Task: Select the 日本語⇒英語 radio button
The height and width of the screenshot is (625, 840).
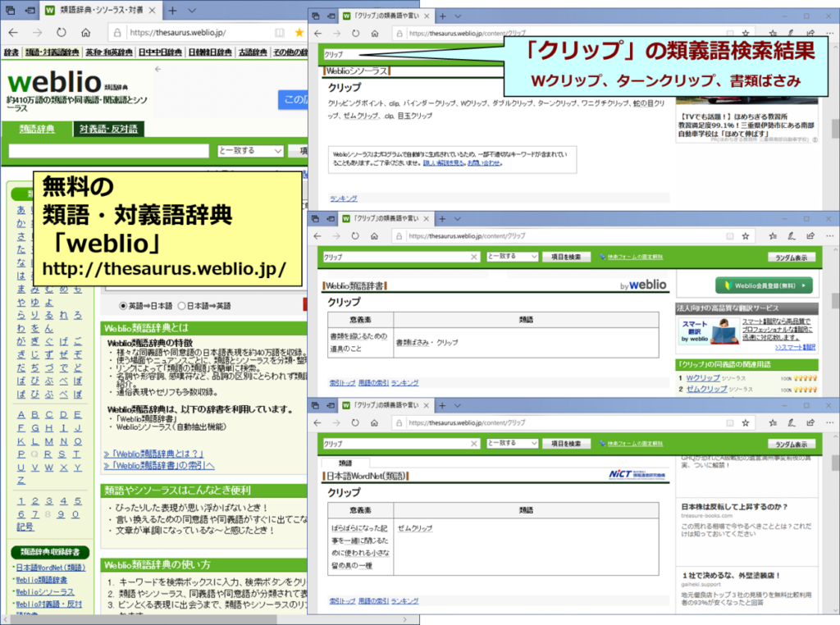Action: [x=182, y=306]
